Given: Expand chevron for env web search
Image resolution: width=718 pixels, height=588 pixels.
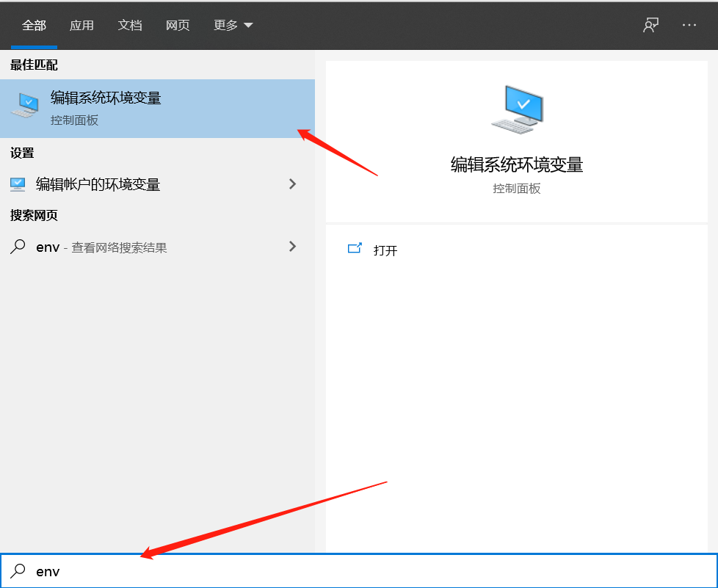Looking at the screenshot, I should pos(293,247).
